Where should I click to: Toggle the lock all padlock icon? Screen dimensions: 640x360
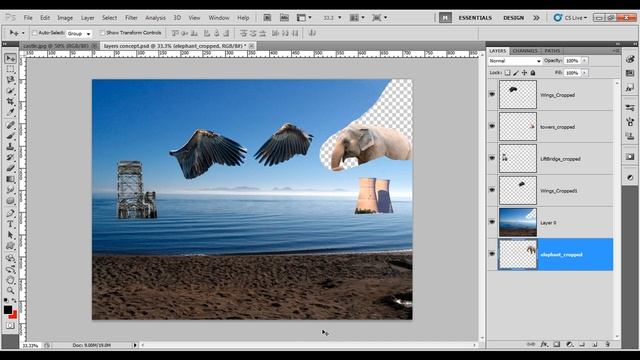click(533, 73)
